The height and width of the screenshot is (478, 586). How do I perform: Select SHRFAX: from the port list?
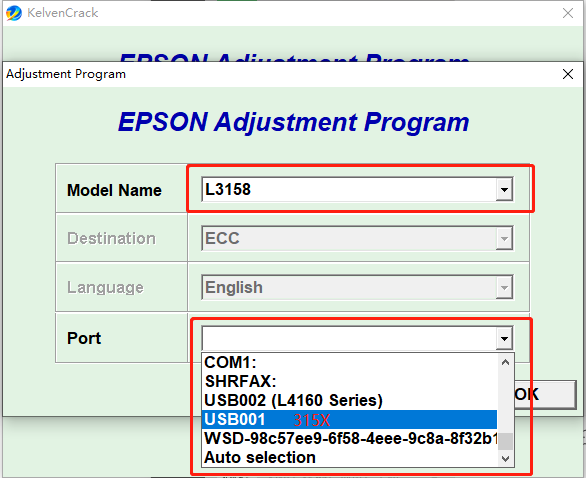349,381
